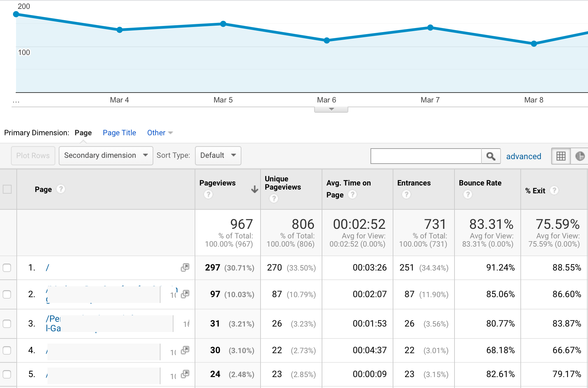Click the search magnifier icon
The height and width of the screenshot is (388, 588).
click(491, 156)
